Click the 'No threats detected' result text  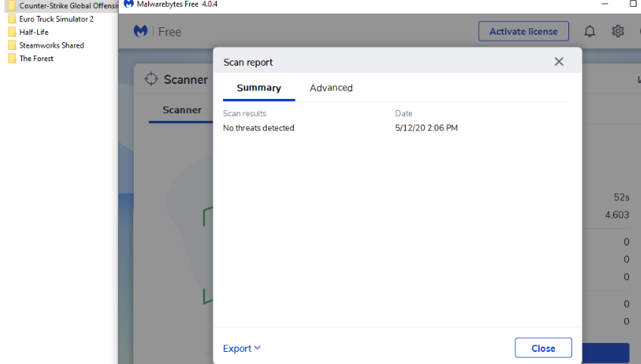point(259,128)
